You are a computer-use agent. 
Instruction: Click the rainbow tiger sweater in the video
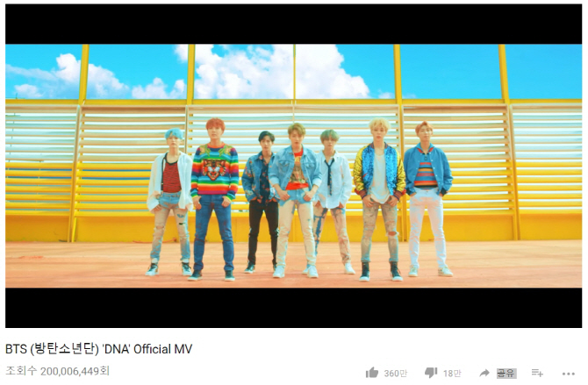(214, 170)
